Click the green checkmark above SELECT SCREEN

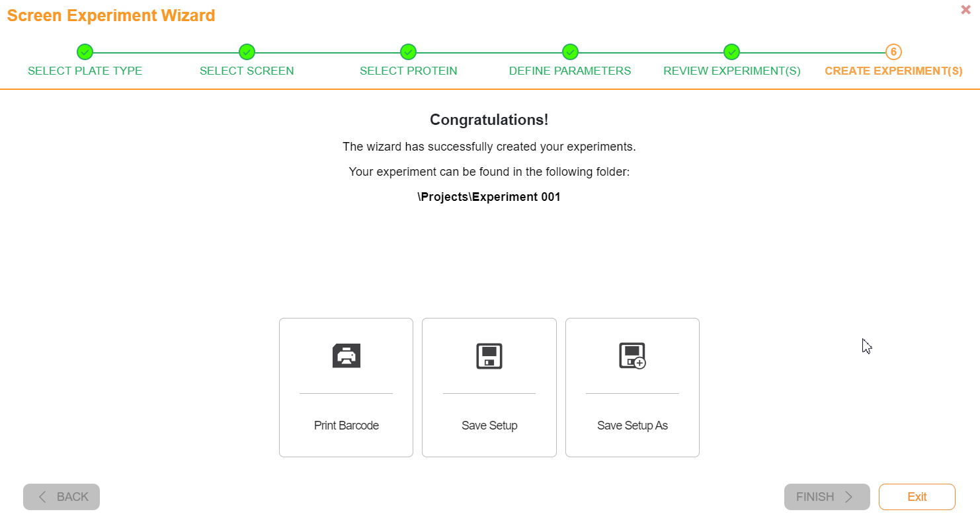247,52
